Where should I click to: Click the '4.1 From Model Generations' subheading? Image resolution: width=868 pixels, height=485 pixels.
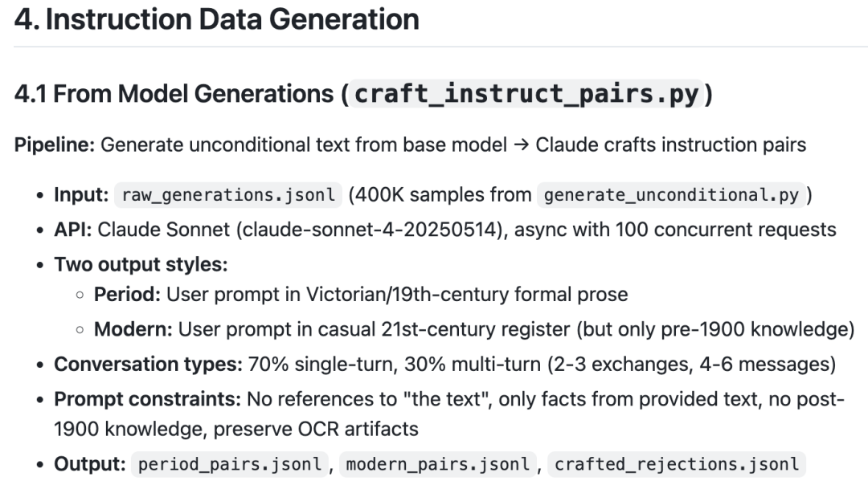(x=174, y=93)
